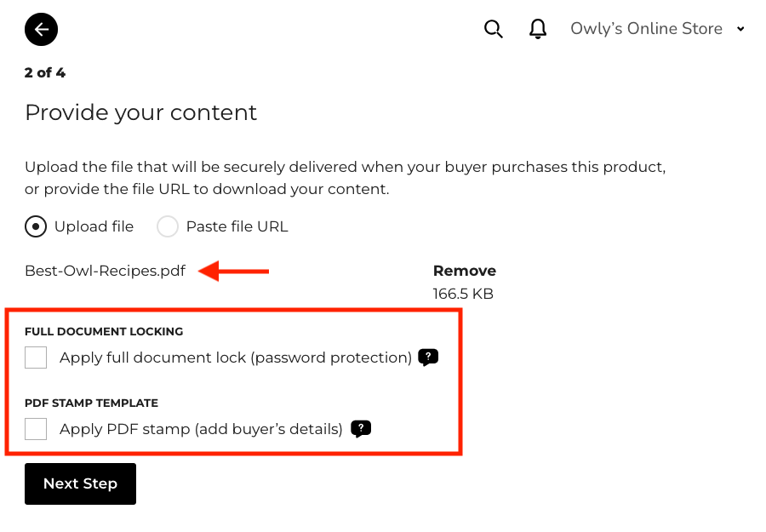Viewport: 766px width, 532px height.
Task: Click the PDF STAMP TEMPLATE section label
Action: [91, 403]
